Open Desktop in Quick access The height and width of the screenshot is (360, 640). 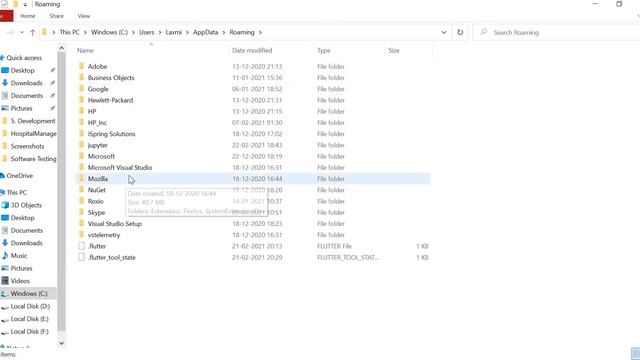[x=22, y=70]
